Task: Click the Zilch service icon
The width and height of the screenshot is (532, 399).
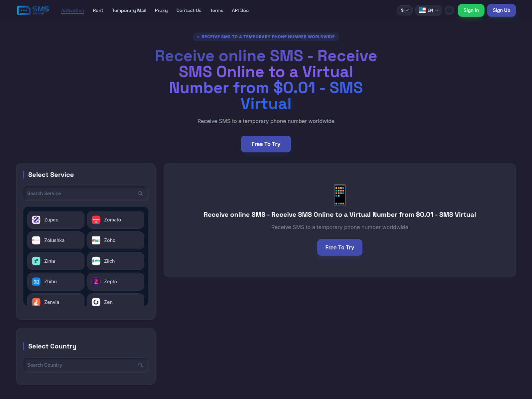Action: pyautogui.click(x=96, y=261)
